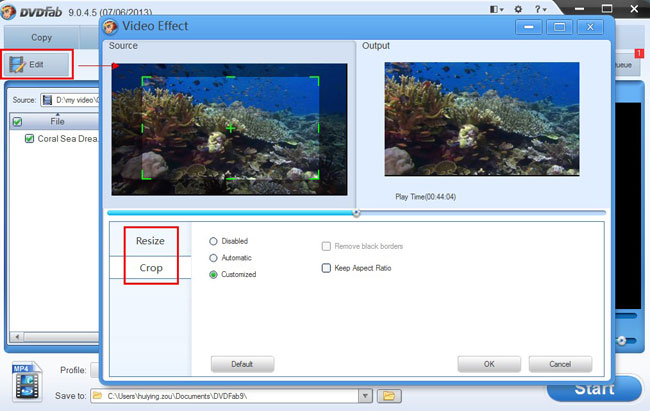
Task: Click the file list left scroll arrow
Action: tap(17, 337)
